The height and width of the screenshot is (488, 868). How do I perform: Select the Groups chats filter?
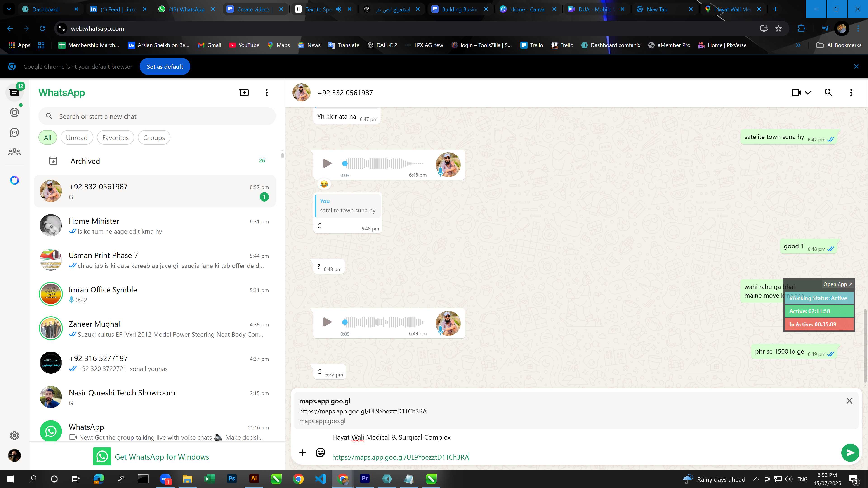[154, 138]
